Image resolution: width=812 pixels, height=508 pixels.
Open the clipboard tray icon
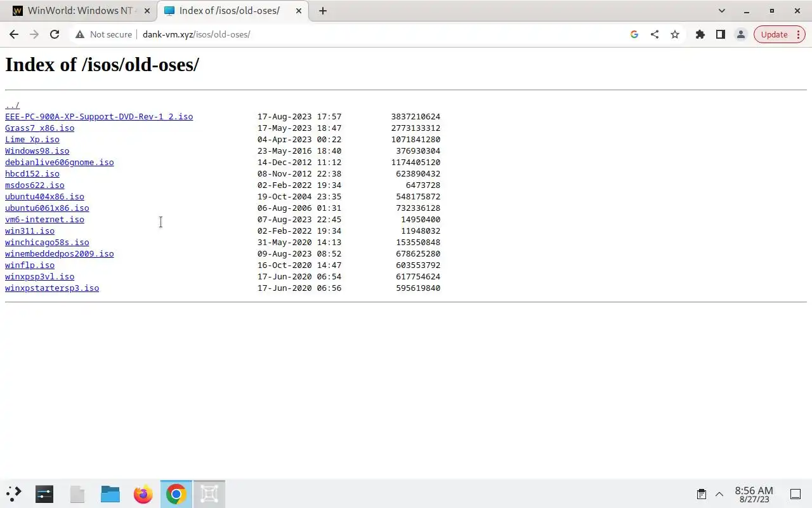click(701, 494)
